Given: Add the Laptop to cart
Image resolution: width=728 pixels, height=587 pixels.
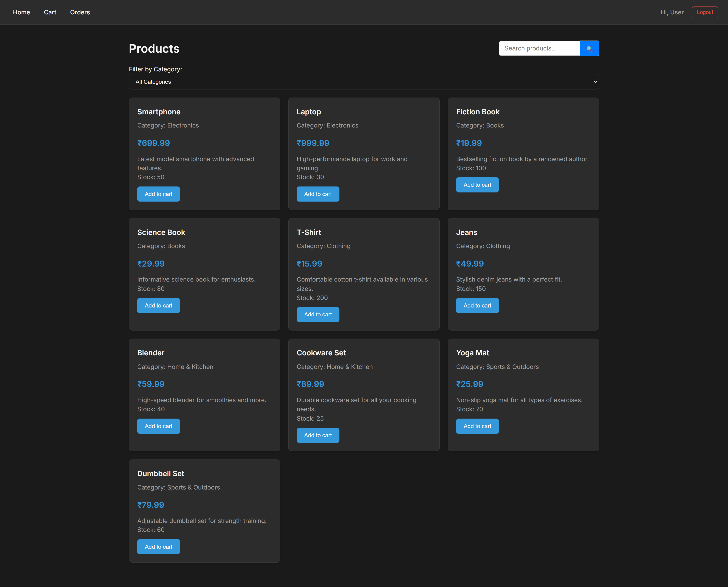Looking at the screenshot, I should pyautogui.click(x=318, y=194).
